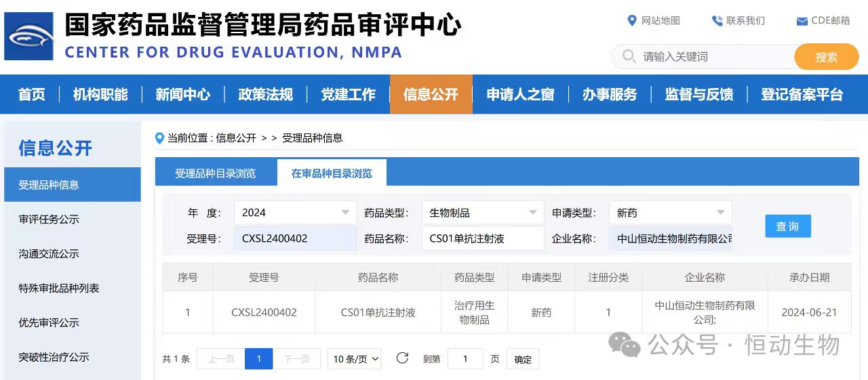This screenshot has height=380, width=868.
Task: Click the CDE logo icon
Action: (x=28, y=36)
